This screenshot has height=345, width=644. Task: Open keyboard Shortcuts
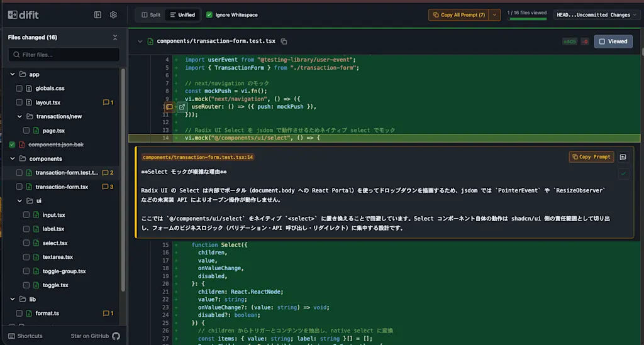(25, 336)
